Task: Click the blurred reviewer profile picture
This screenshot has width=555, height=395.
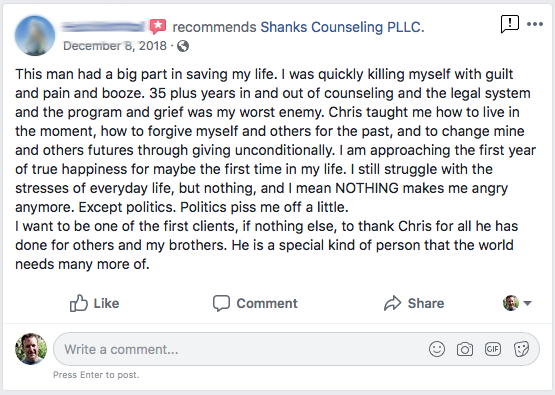Action: click(x=35, y=35)
